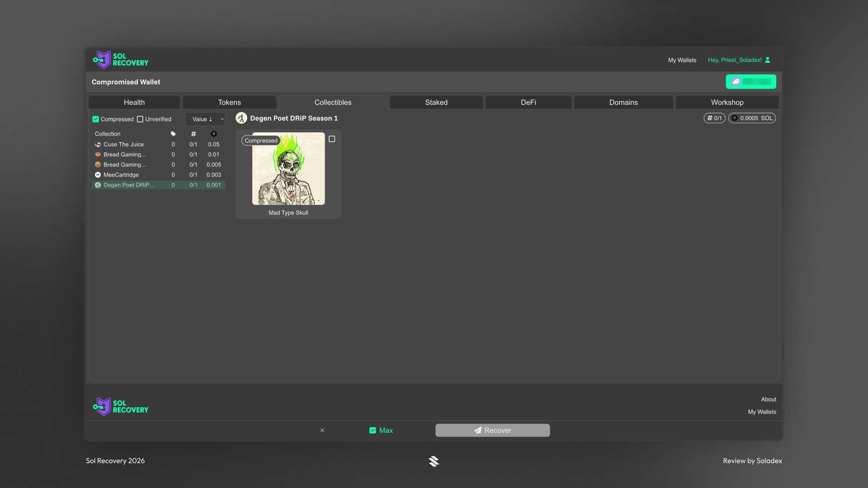868x488 pixels.
Task: Uncheck the Compressed filter checkbox
Action: [95, 119]
